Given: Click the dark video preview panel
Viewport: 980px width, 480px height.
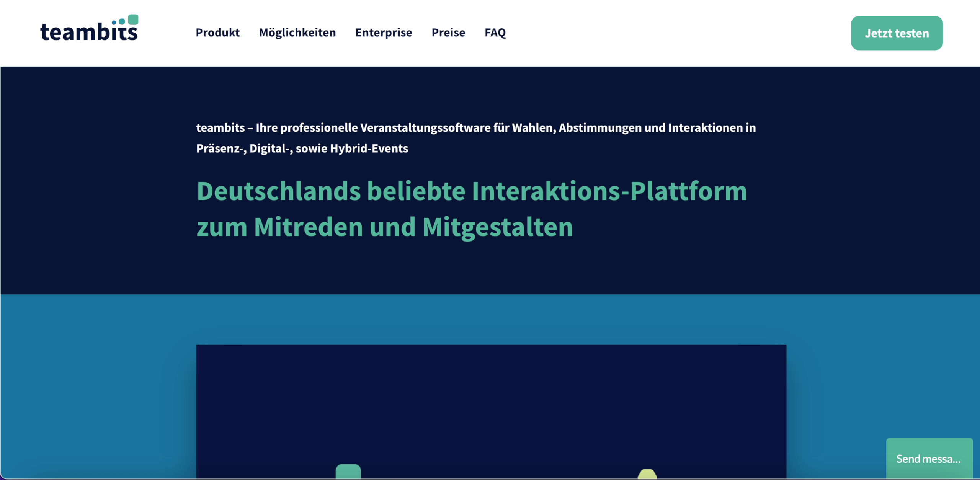Looking at the screenshot, I should click(491, 411).
